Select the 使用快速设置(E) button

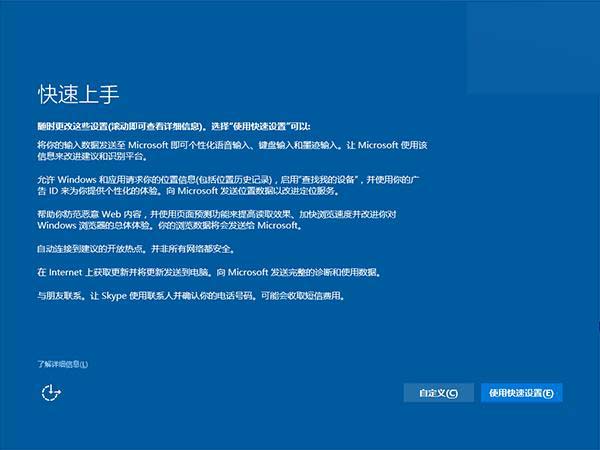click(522, 393)
